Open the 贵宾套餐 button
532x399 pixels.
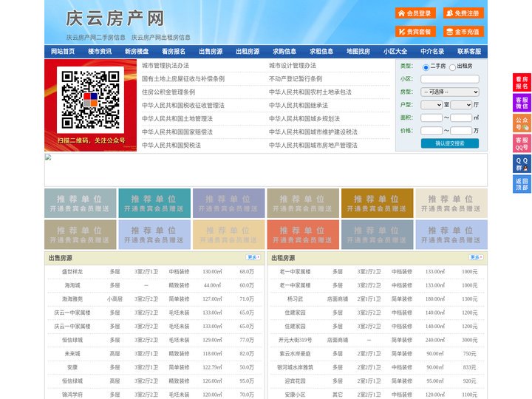tap(415, 32)
